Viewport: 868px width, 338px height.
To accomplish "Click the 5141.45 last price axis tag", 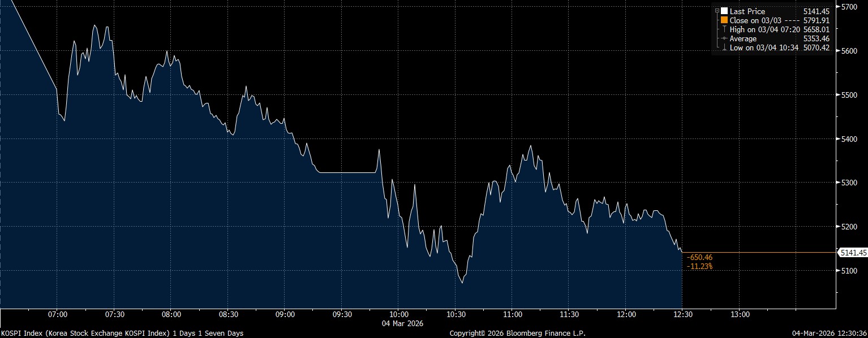I will tap(854, 253).
